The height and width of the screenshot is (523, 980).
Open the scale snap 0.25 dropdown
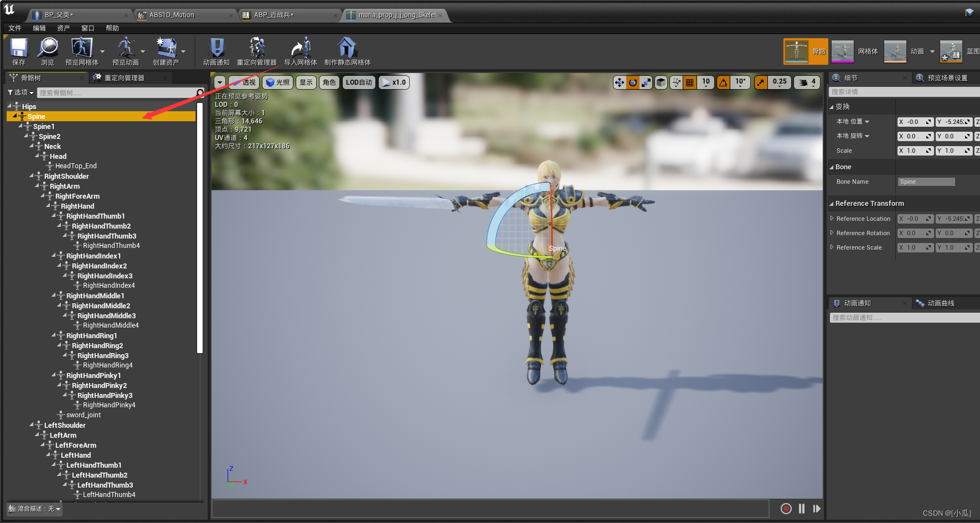coord(780,82)
